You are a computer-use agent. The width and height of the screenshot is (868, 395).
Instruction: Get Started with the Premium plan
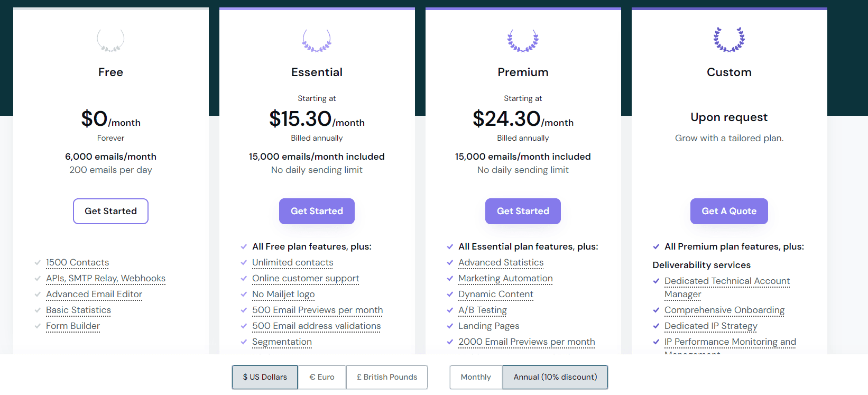(x=523, y=211)
